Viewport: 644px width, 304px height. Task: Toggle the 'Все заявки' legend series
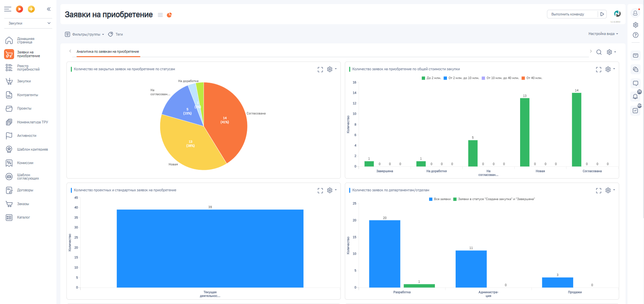tap(440, 199)
